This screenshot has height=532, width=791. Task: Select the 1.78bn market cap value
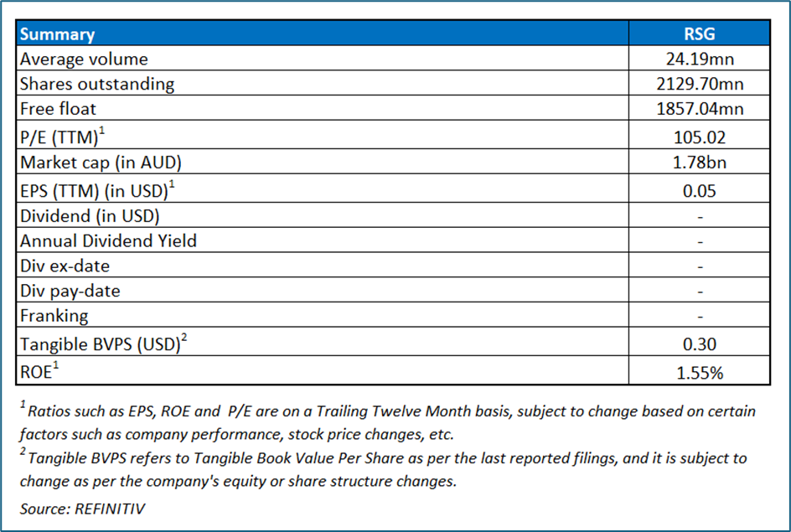click(x=700, y=162)
